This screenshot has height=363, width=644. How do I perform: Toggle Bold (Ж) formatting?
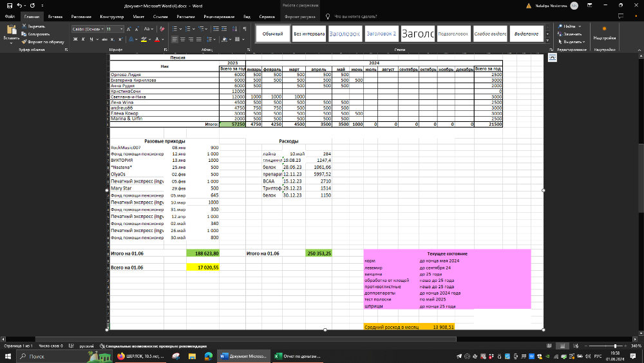point(75,40)
